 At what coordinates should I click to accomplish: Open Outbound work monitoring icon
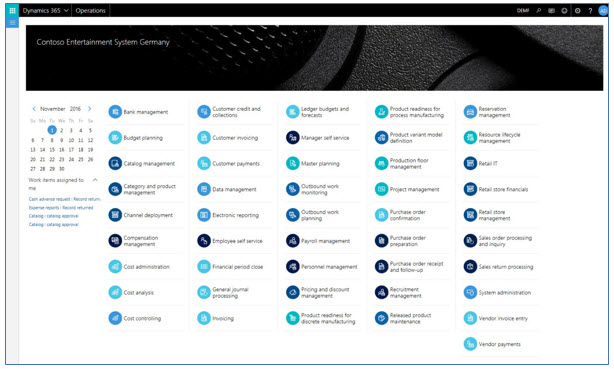coord(293,189)
